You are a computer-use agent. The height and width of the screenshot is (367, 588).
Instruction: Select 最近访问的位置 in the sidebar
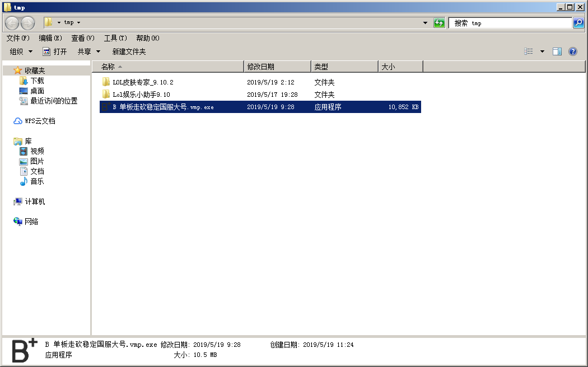(x=54, y=101)
